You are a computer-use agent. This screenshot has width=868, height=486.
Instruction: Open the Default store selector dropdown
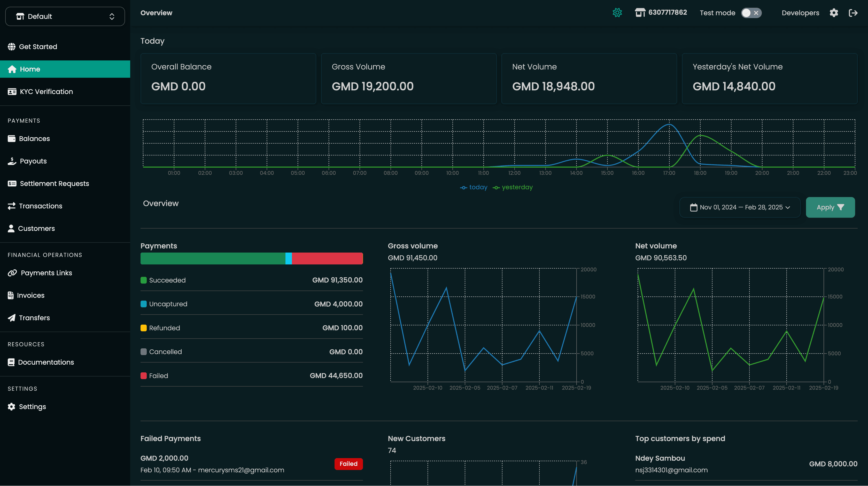tap(65, 16)
